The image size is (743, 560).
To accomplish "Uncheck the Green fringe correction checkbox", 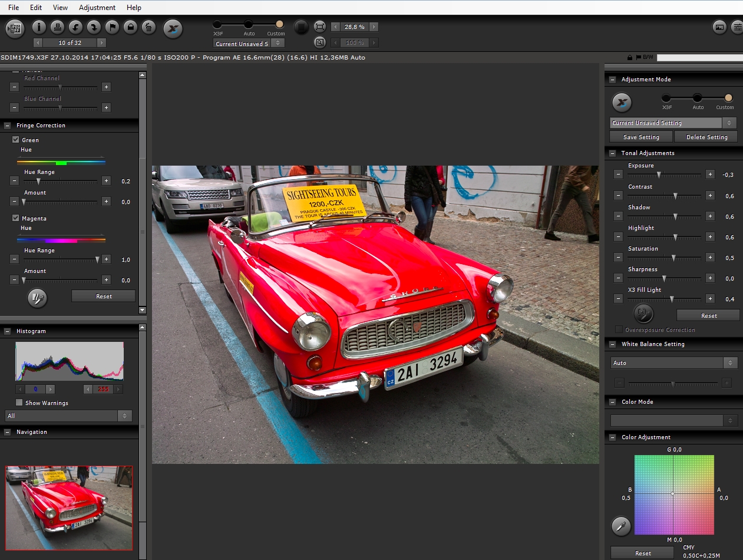I will point(16,140).
